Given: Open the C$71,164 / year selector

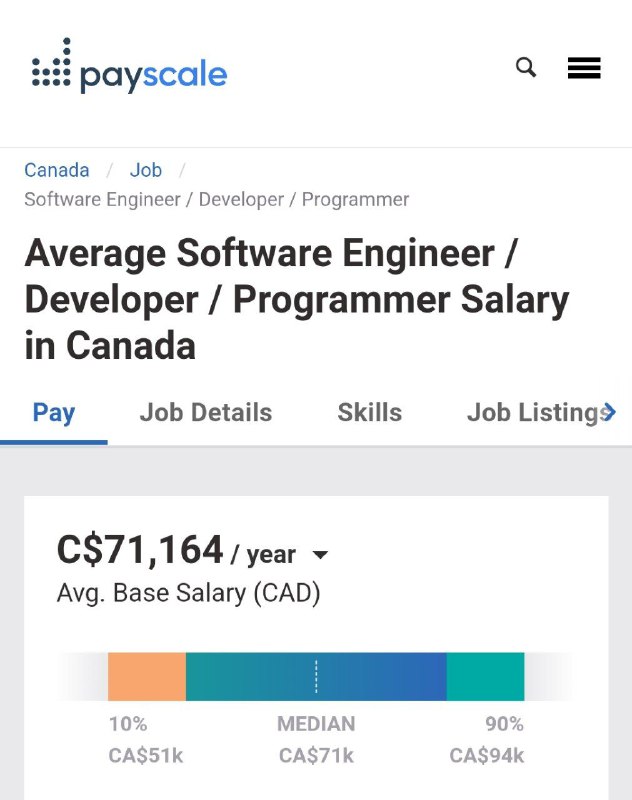Looking at the screenshot, I should [193, 551].
